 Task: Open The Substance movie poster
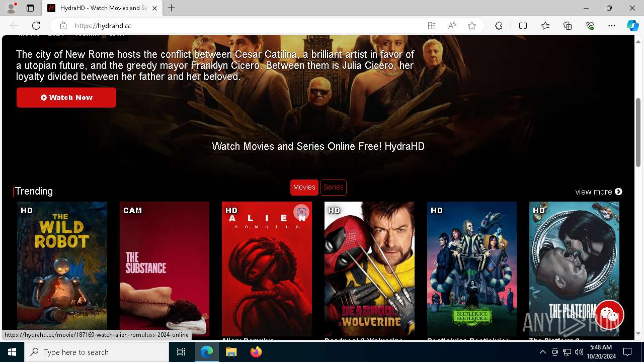pos(165,268)
